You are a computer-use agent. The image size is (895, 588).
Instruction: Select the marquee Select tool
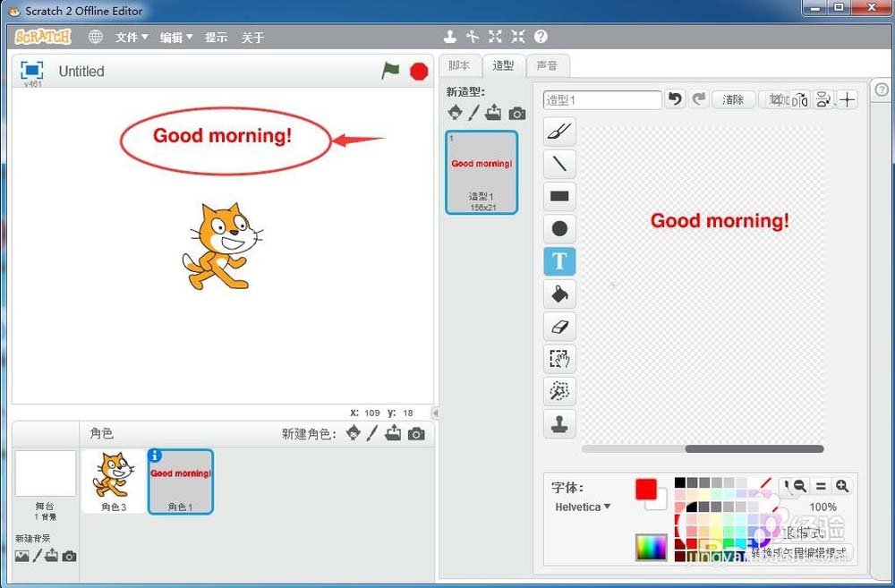(x=559, y=359)
